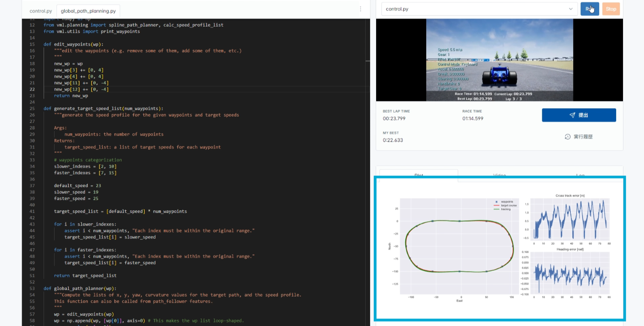Click the 'slower_speed = 19' line
The width and height of the screenshot is (644, 326).
tap(76, 192)
